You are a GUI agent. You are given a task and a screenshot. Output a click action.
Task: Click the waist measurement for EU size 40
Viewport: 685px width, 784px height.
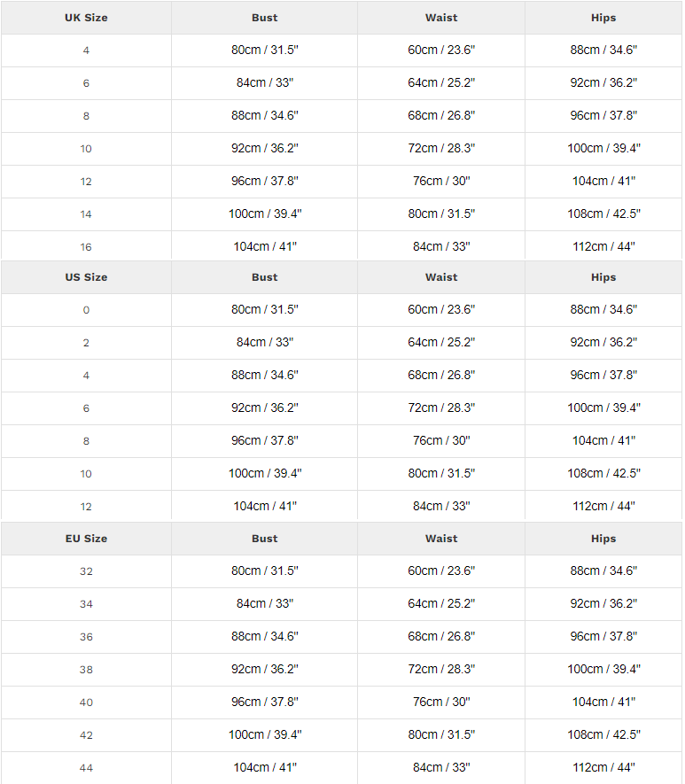[441, 702]
